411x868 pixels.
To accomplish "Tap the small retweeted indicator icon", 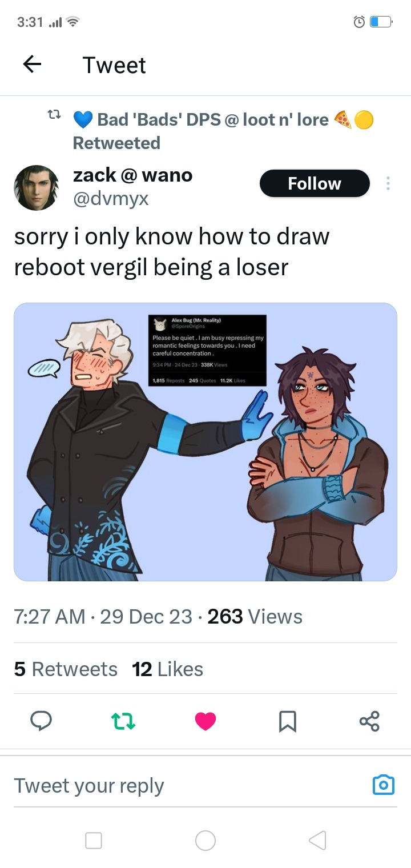I will coord(54,115).
